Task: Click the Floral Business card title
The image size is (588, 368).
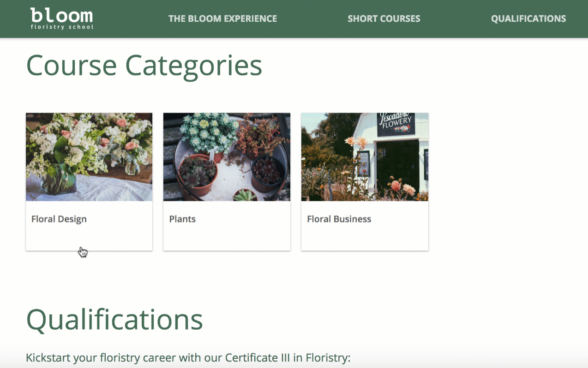Action: (339, 219)
